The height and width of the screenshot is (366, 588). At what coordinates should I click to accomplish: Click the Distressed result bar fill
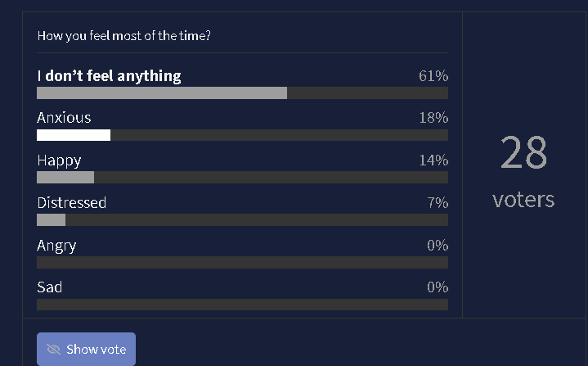click(x=51, y=219)
